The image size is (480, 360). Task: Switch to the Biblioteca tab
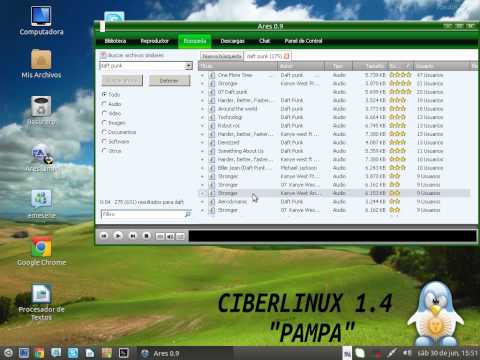click(115, 41)
